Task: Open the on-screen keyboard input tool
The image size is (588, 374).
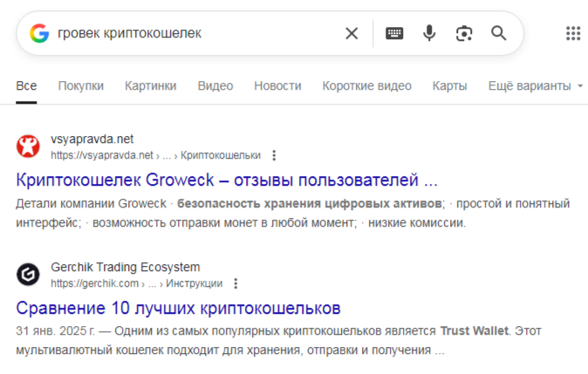Action: (394, 33)
